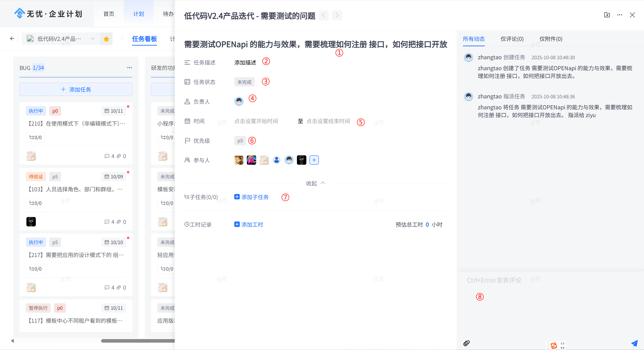
Task: Switch to 仅附件(0) tab
Action: coord(551,39)
